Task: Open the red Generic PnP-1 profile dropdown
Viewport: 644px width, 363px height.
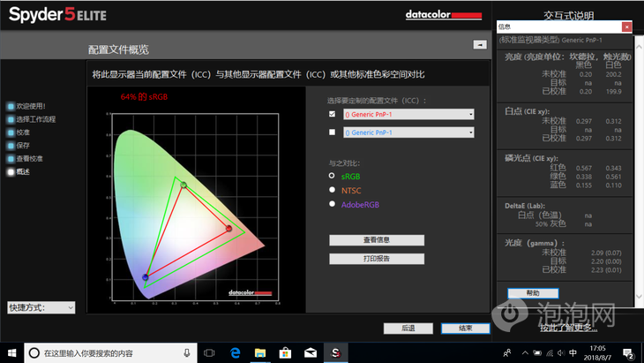Action: [x=408, y=114]
